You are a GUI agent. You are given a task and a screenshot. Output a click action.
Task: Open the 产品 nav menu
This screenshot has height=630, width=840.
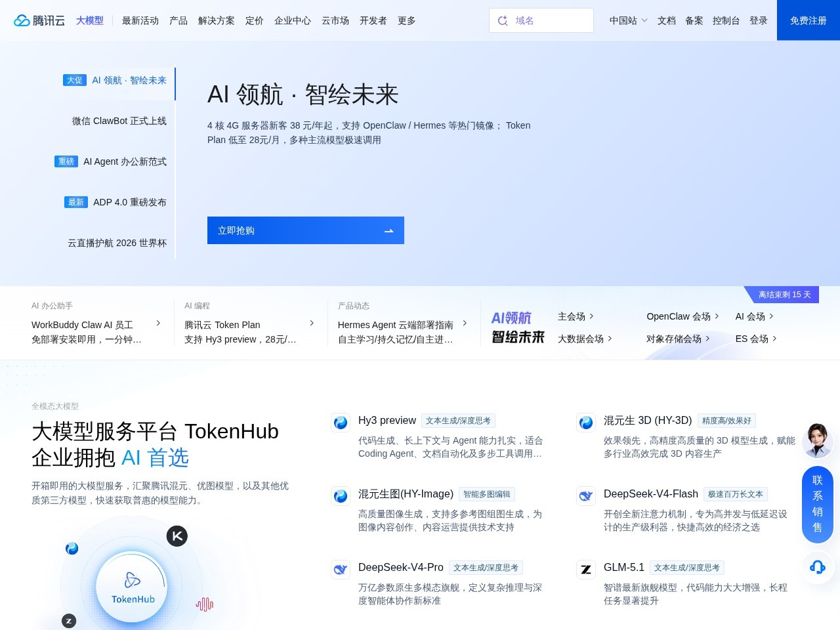[x=178, y=20]
